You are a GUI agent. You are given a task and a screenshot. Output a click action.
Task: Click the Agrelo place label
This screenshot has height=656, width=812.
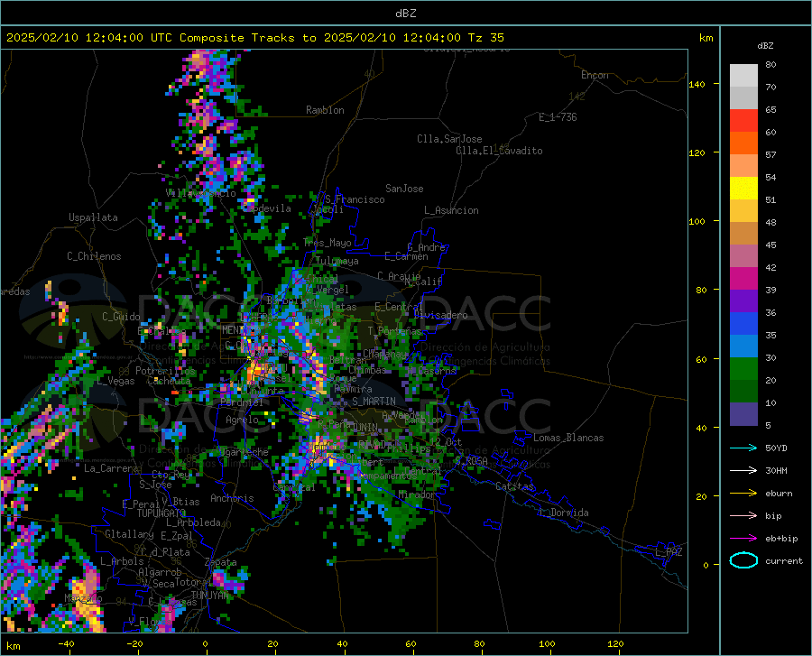click(x=242, y=420)
